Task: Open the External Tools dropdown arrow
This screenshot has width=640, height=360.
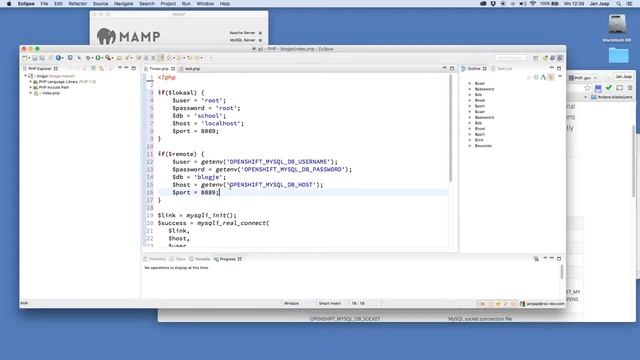Action: click(x=112, y=58)
